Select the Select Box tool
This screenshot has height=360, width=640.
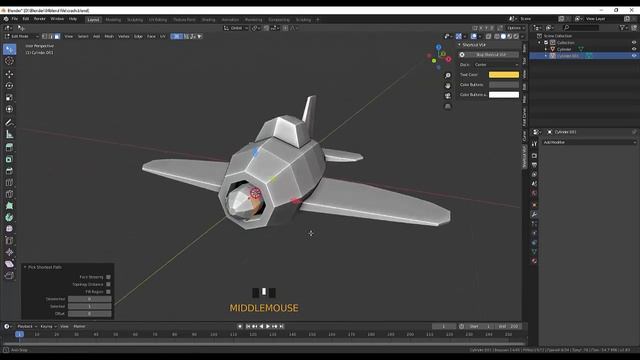tap(9, 49)
